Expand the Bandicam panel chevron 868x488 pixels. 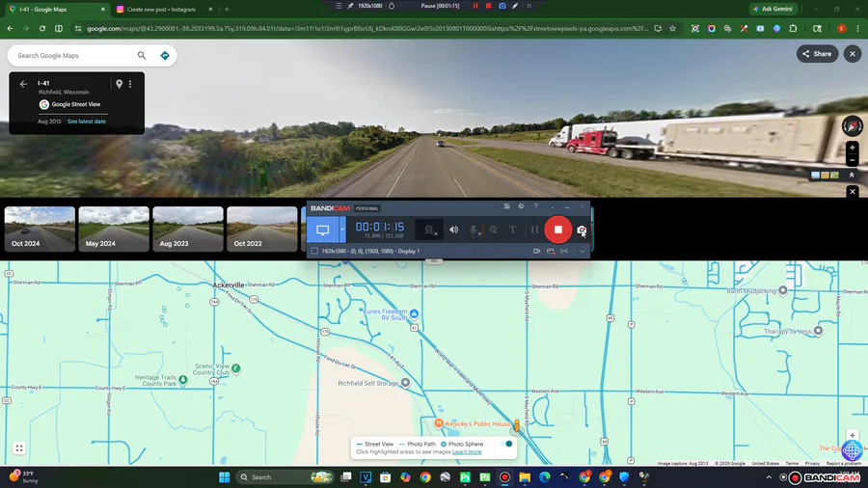pos(582,251)
